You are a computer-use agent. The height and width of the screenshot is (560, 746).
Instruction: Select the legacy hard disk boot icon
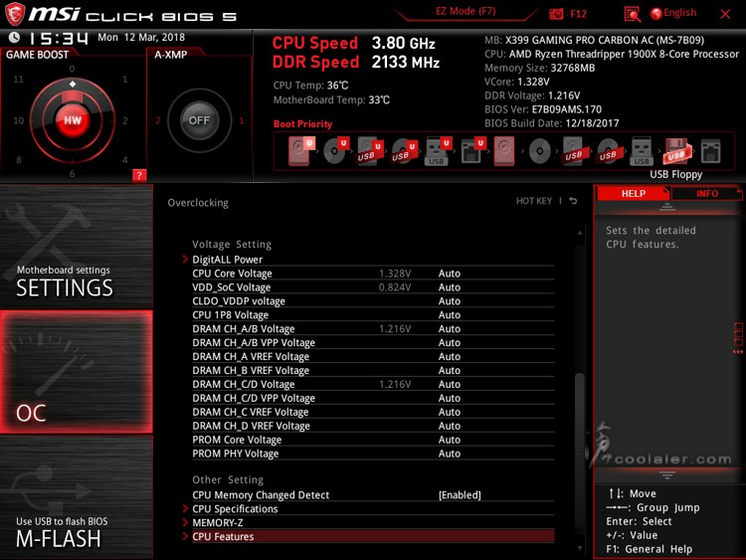coord(504,151)
